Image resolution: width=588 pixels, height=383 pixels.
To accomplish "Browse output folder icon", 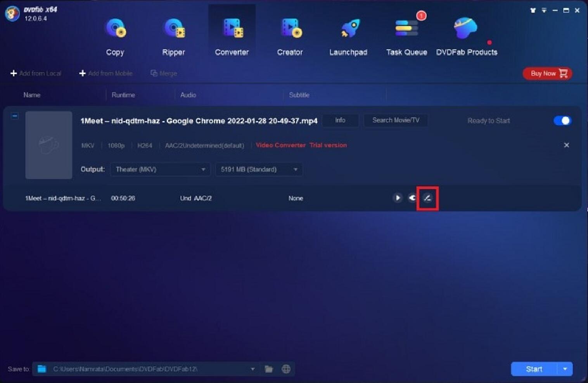I will click(269, 369).
